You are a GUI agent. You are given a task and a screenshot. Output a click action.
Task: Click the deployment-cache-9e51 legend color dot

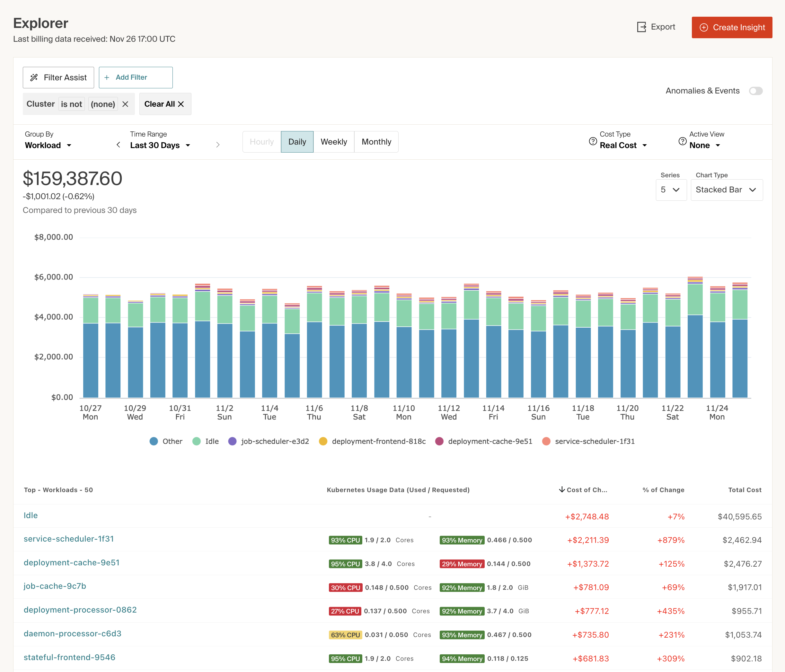(439, 441)
